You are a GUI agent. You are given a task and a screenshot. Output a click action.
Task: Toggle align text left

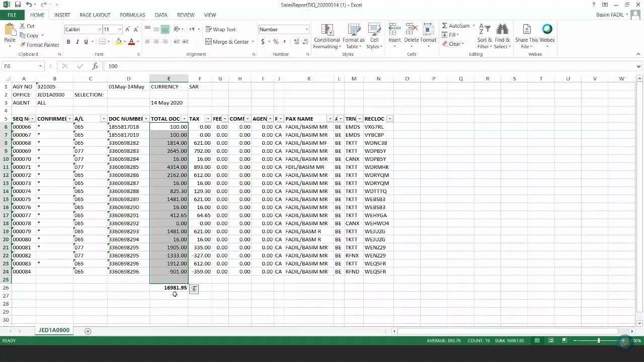point(147,42)
